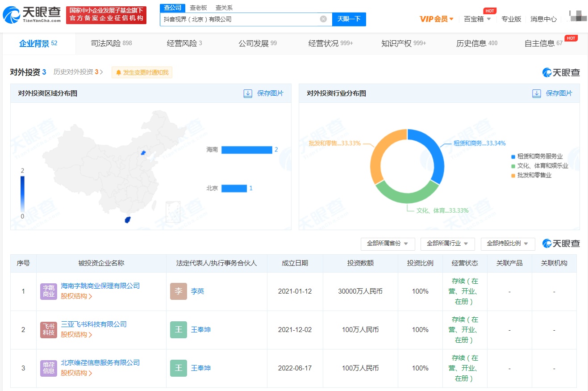The width and height of the screenshot is (588, 391).
Task: Click 王 avatar in 三亚飞书科技 row
Action: point(179,330)
